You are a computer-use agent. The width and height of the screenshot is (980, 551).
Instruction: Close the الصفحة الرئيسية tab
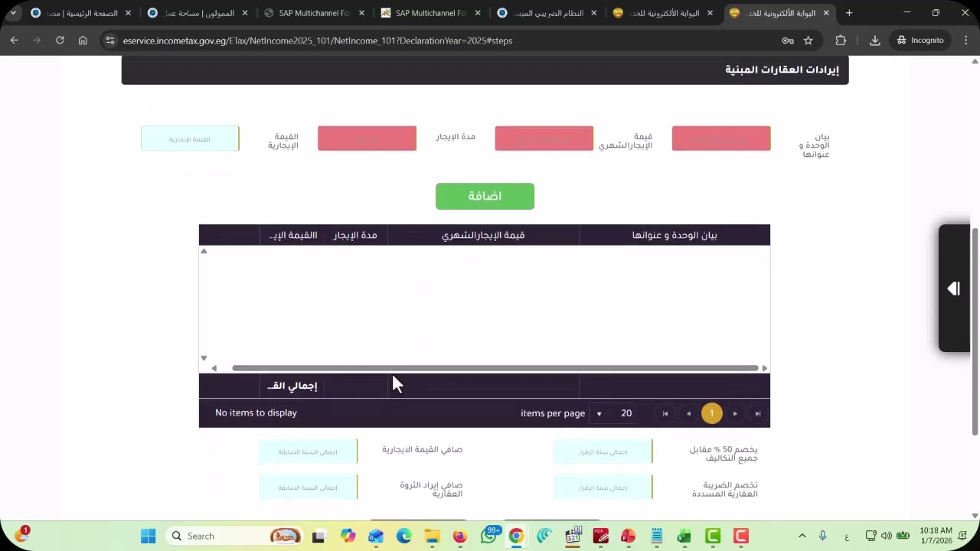coord(128,13)
